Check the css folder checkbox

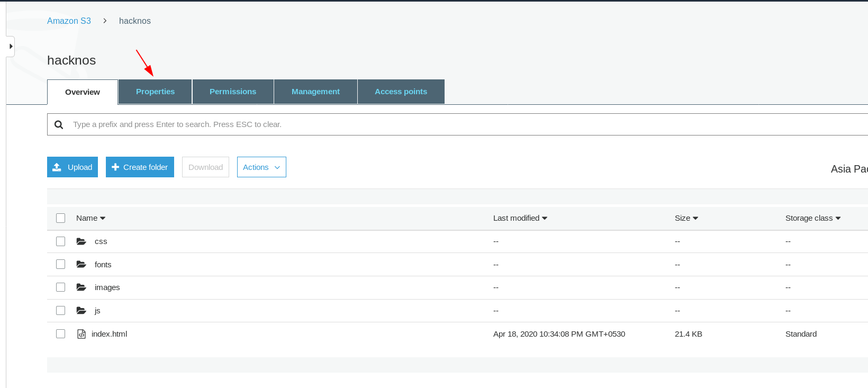pyautogui.click(x=61, y=241)
